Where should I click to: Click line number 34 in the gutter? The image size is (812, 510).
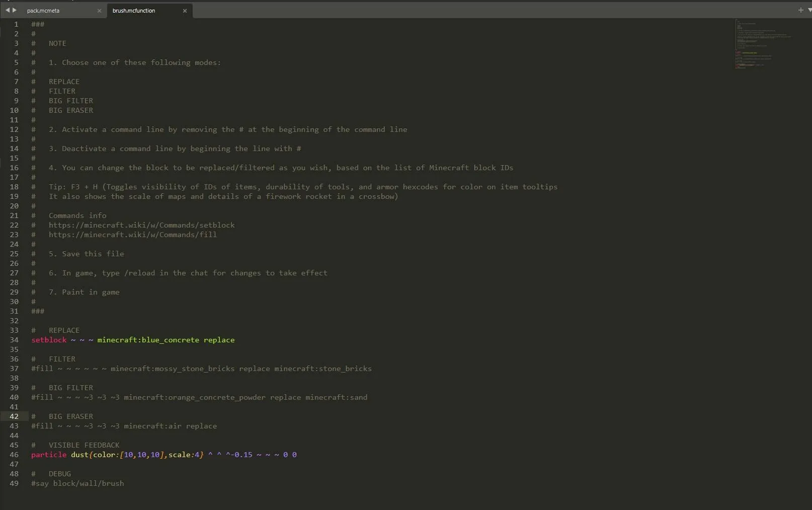pyautogui.click(x=14, y=340)
